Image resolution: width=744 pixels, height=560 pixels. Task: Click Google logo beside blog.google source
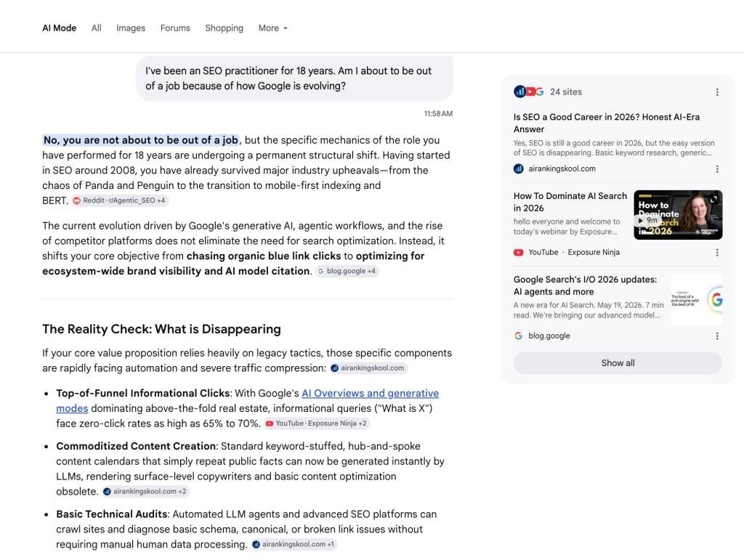[519, 336]
